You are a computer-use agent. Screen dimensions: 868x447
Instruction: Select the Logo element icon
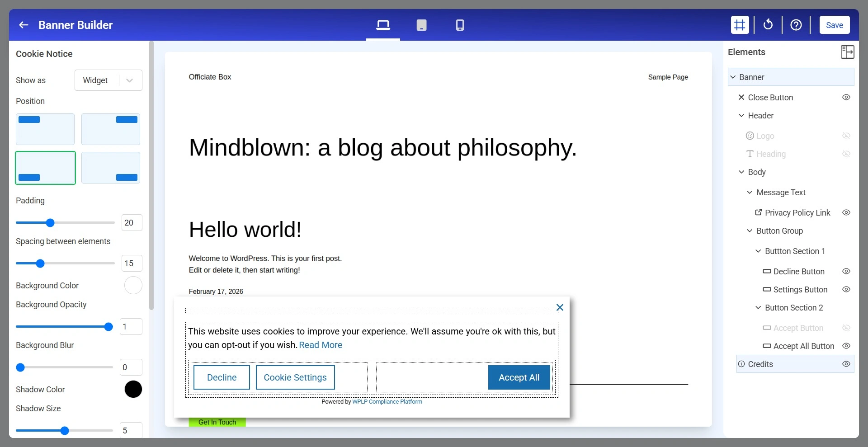[750, 136]
